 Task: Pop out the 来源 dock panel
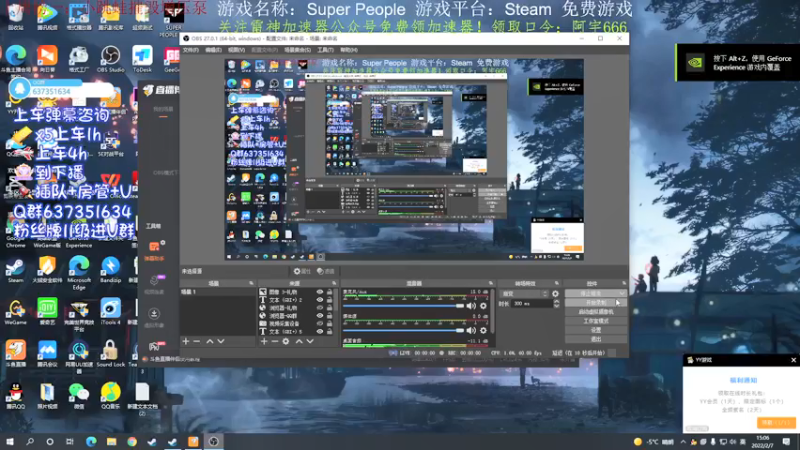pos(334,283)
